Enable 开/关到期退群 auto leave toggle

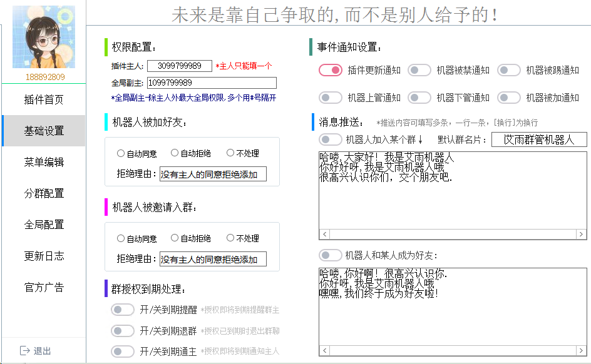pyautogui.click(x=123, y=330)
